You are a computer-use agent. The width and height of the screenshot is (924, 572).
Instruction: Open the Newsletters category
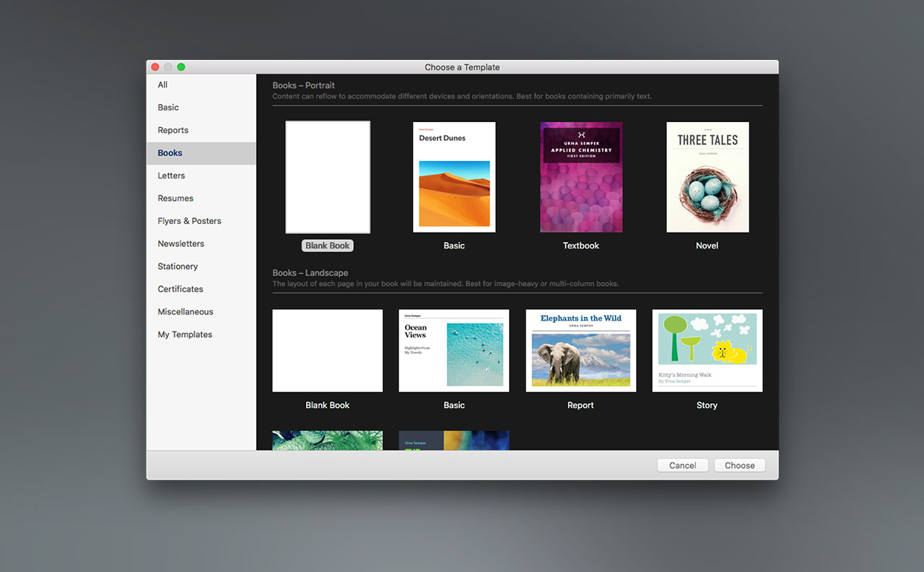tap(181, 243)
